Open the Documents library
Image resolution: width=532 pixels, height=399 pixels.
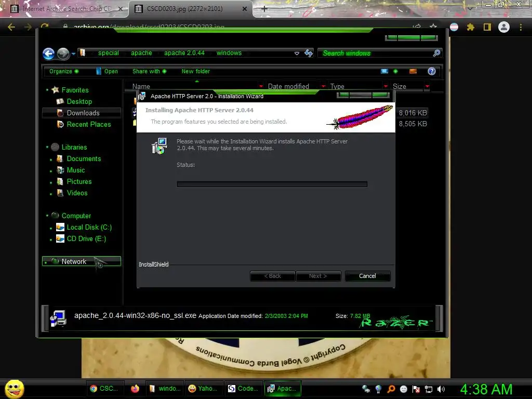pyautogui.click(x=84, y=159)
